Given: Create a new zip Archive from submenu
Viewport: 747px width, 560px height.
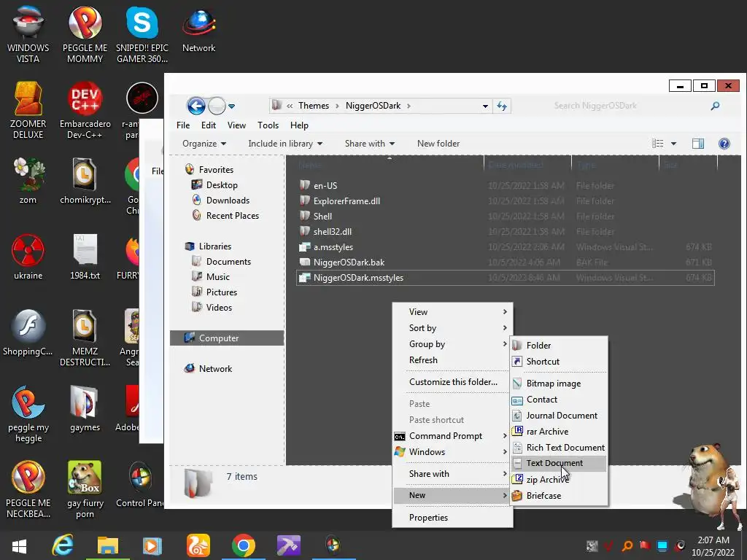Looking at the screenshot, I should [x=559, y=480].
